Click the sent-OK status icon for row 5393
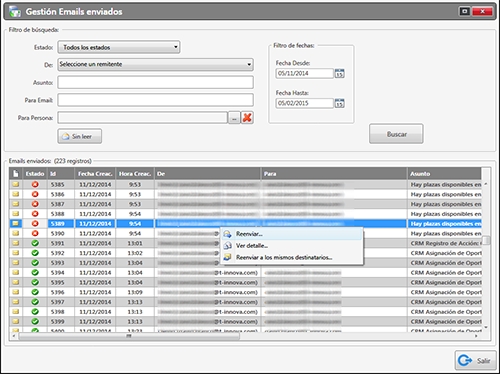 coord(35,263)
